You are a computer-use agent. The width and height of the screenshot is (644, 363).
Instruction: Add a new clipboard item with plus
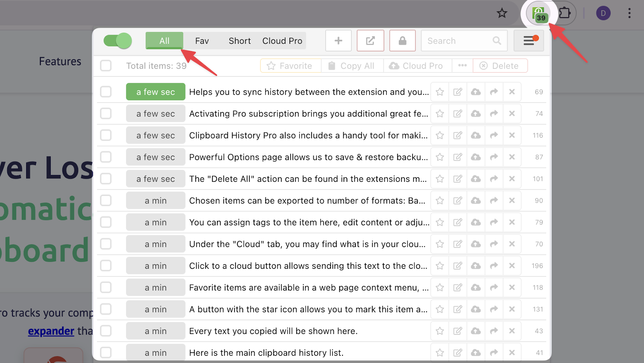tap(339, 41)
